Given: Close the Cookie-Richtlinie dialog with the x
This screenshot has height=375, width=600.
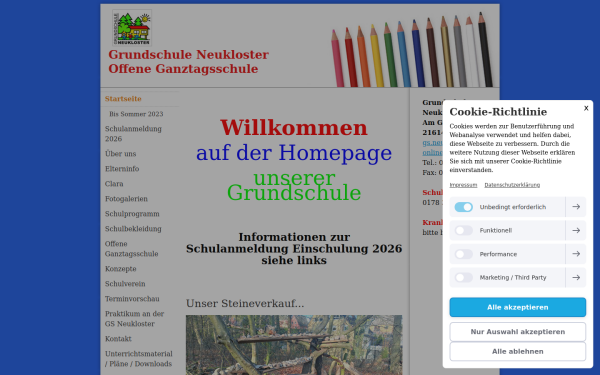Looking at the screenshot, I should (586, 108).
